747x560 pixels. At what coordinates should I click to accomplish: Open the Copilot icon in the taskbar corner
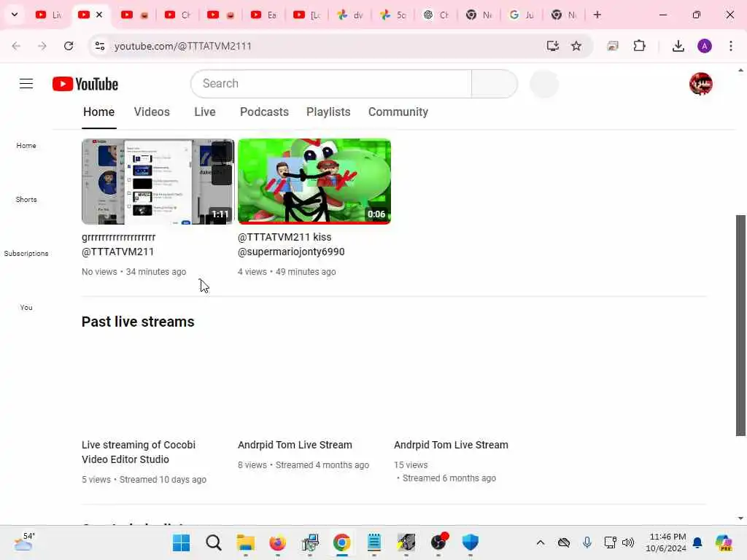coord(724,542)
